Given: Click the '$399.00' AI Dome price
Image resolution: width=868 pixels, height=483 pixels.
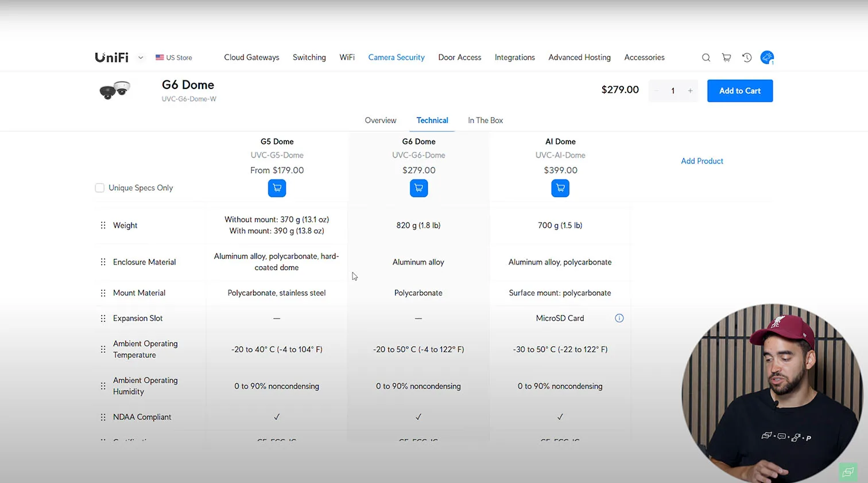Looking at the screenshot, I should point(560,170).
